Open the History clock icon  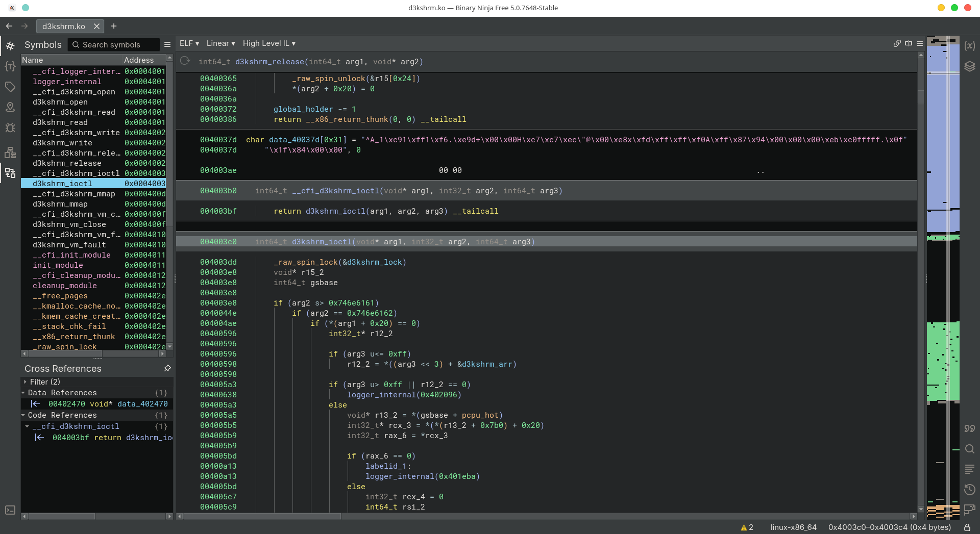[970, 490]
